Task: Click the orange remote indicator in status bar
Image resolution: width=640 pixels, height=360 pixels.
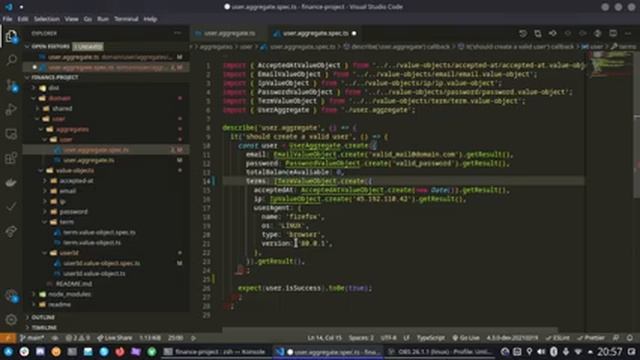Action: click(8, 338)
